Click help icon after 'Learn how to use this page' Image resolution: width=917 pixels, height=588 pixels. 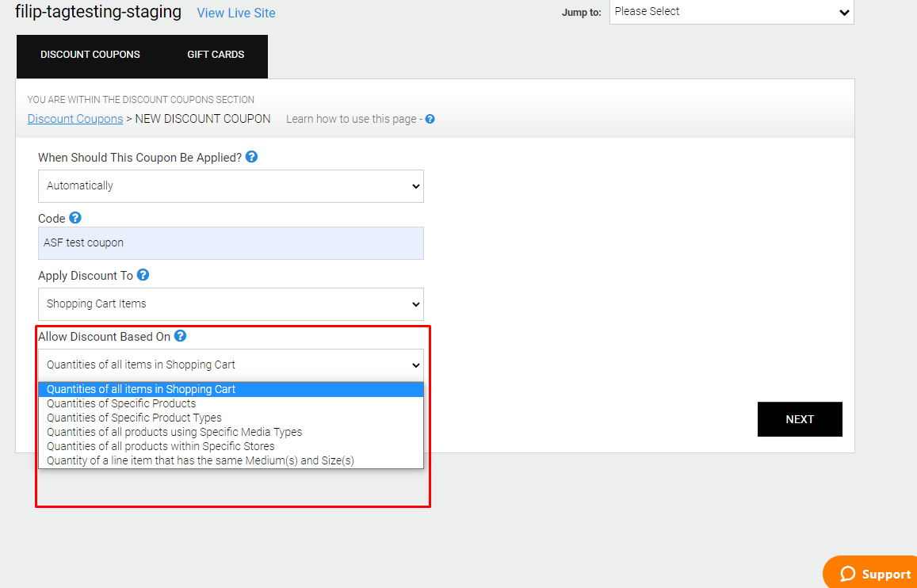tap(430, 119)
